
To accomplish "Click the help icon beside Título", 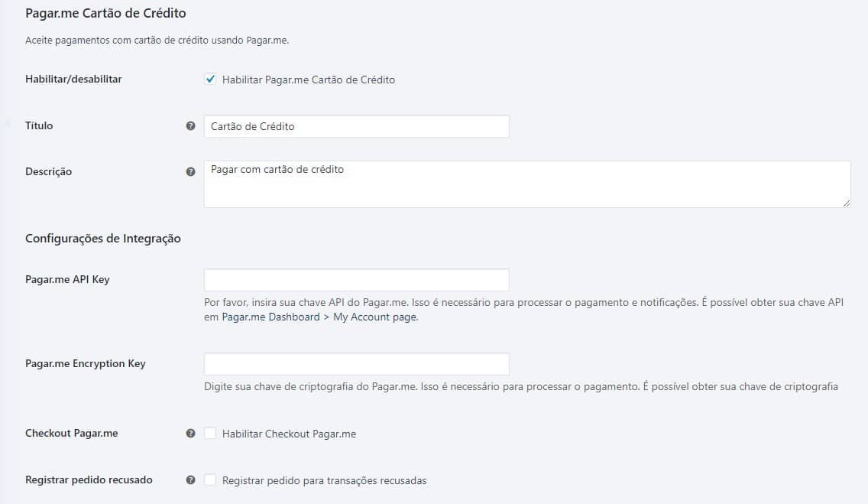I will pyautogui.click(x=190, y=125).
